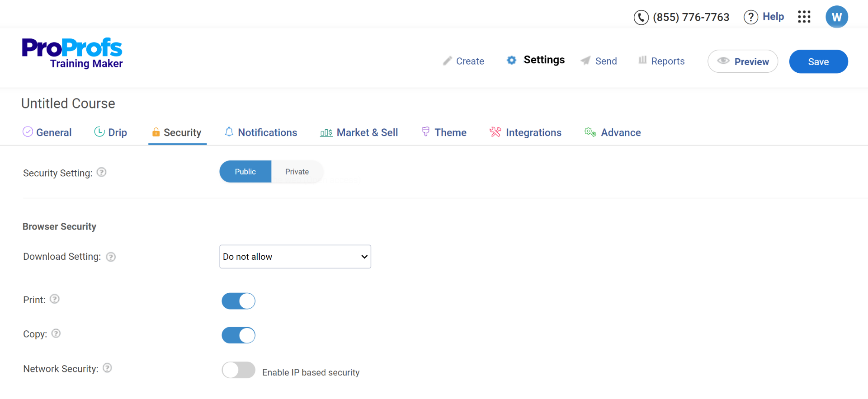The height and width of the screenshot is (399, 868).
Task: Click help icon beside Security Setting
Action: pyautogui.click(x=102, y=172)
